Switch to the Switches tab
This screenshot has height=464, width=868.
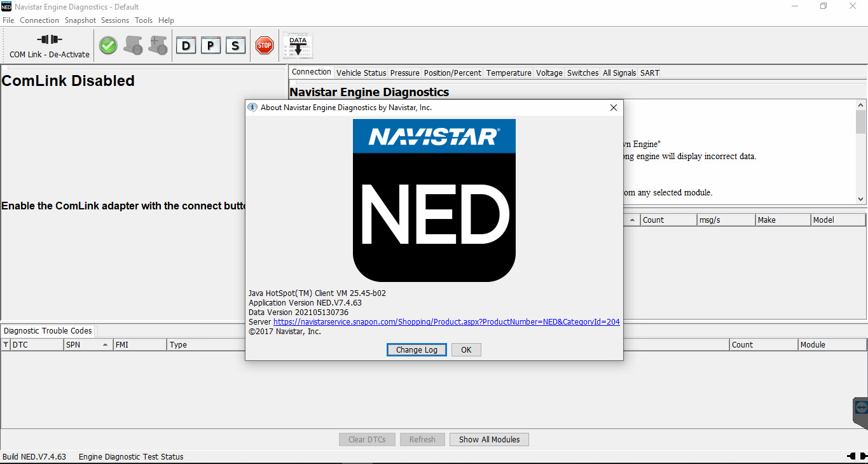click(x=582, y=73)
